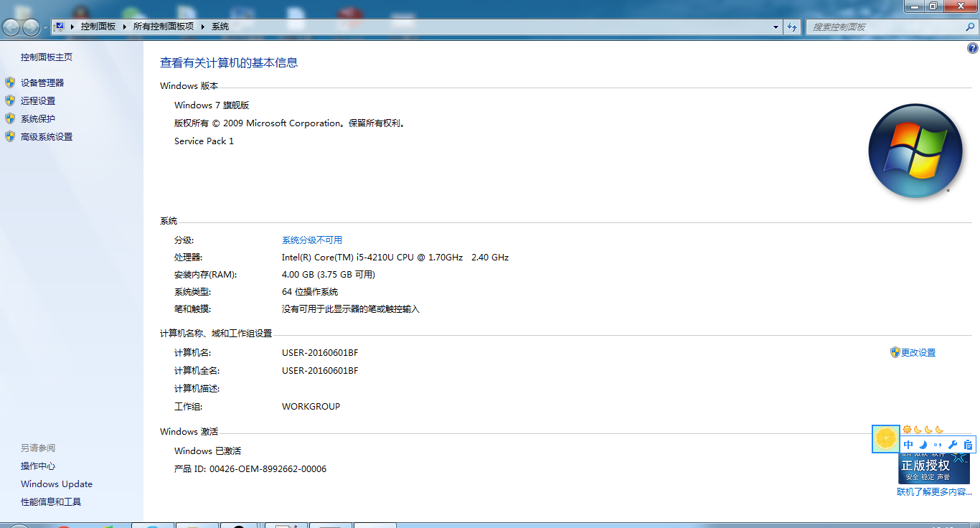The height and width of the screenshot is (528, 980).
Task: Click the 计算机全名 value USER-20160601BF
Action: tap(320, 371)
